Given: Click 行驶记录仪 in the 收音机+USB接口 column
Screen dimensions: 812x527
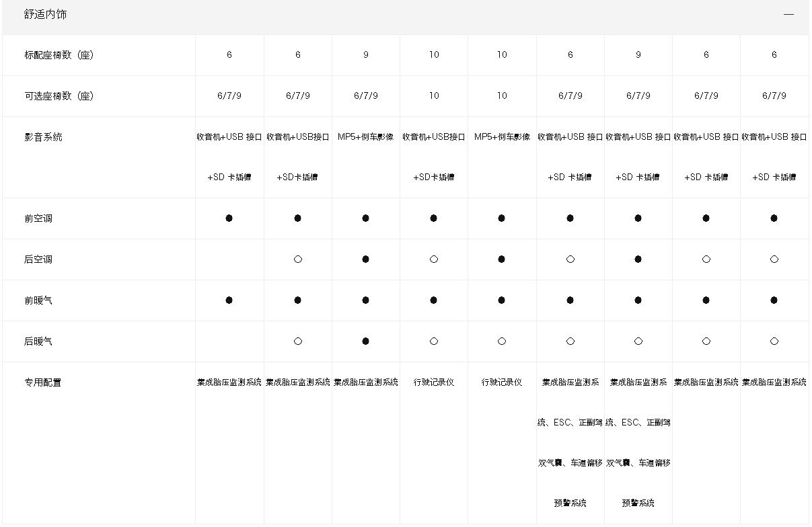Looking at the screenshot, I should click(x=434, y=382).
